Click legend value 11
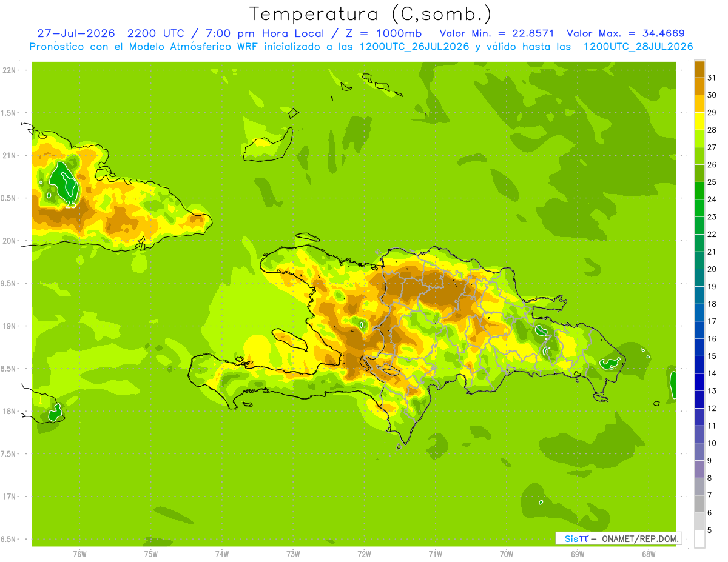 click(712, 426)
